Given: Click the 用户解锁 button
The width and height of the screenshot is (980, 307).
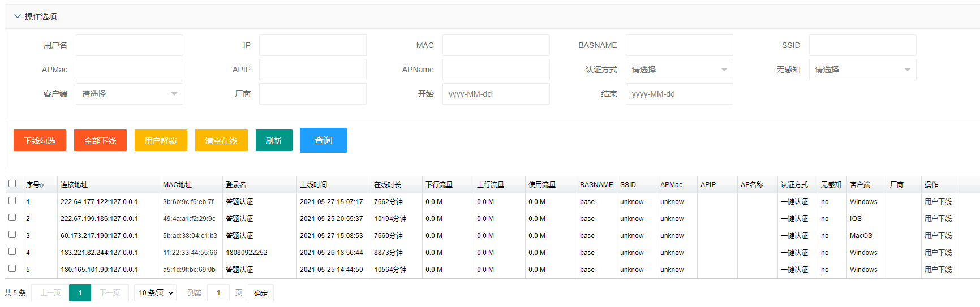Looking at the screenshot, I should tap(161, 140).
